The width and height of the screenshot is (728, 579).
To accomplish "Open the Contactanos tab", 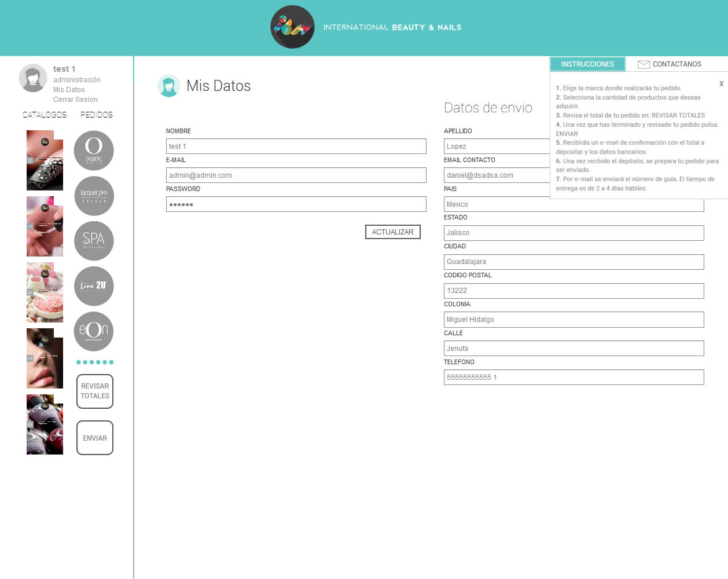I will coord(676,64).
